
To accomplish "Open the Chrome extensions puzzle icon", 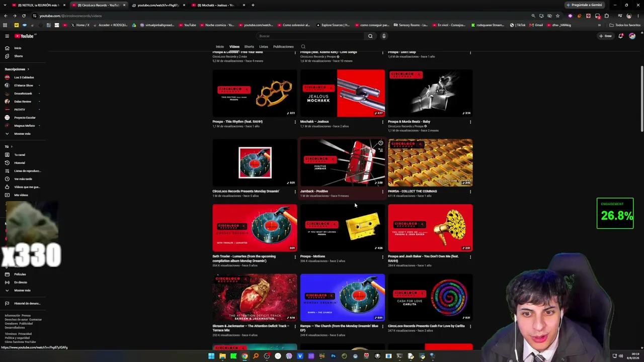I will point(606,16).
